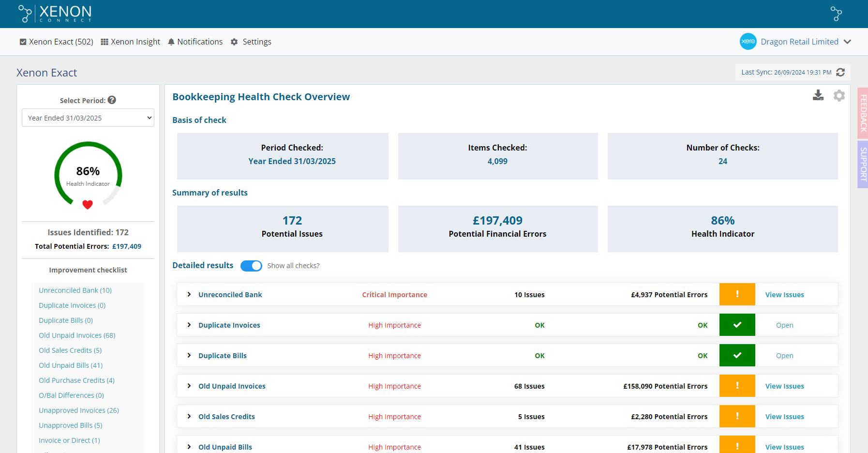
Task: Select Old Sales Credits (5) in checklist
Action: point(70,350)
